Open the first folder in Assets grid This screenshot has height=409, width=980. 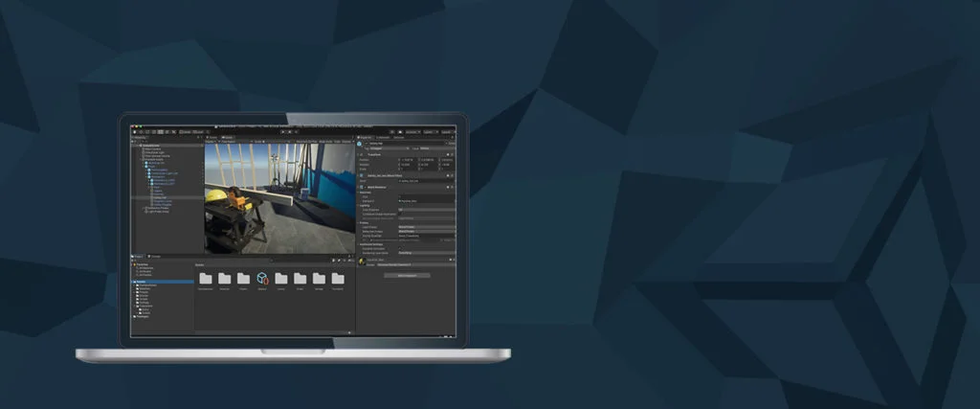(x=206, y=278)
